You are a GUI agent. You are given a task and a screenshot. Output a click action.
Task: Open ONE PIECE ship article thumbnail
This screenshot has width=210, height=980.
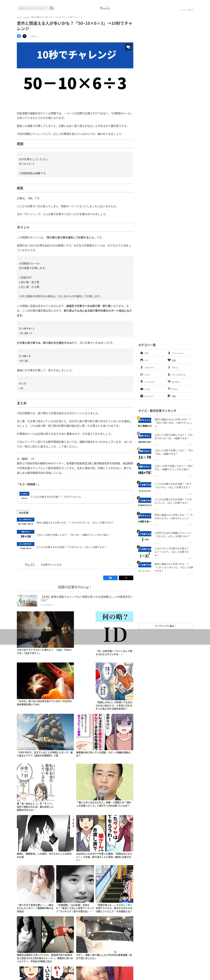point(45,732)
